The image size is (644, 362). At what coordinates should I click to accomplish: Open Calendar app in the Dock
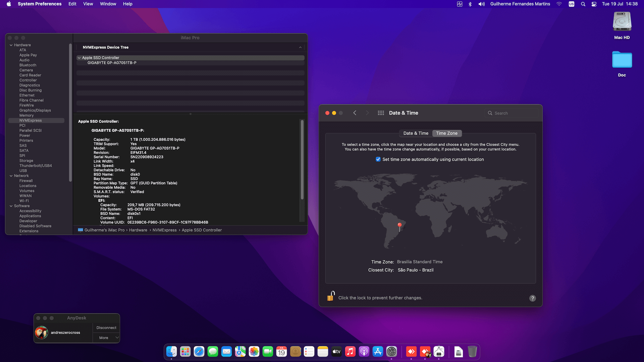[x=281, y=352]
